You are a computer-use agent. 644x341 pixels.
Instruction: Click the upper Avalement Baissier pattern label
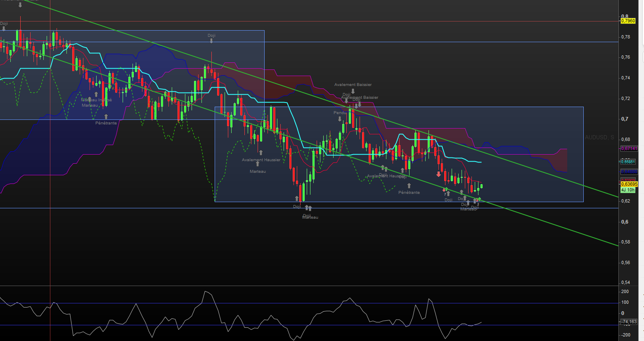(353, 85)
